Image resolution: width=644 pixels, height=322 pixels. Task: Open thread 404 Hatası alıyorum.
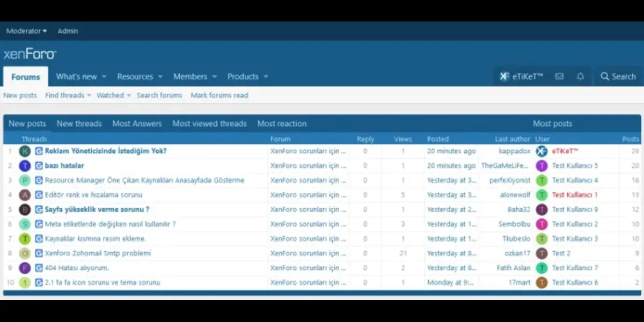coord(77,268)
